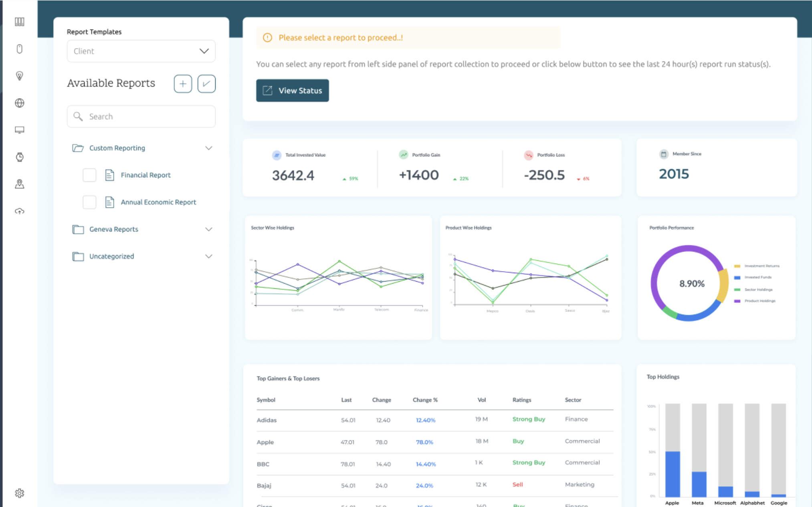Select the globe icon in the sidebar
The width and height of the screenshot is (812, 507).
pyautogui.click(x=19, y=103)
